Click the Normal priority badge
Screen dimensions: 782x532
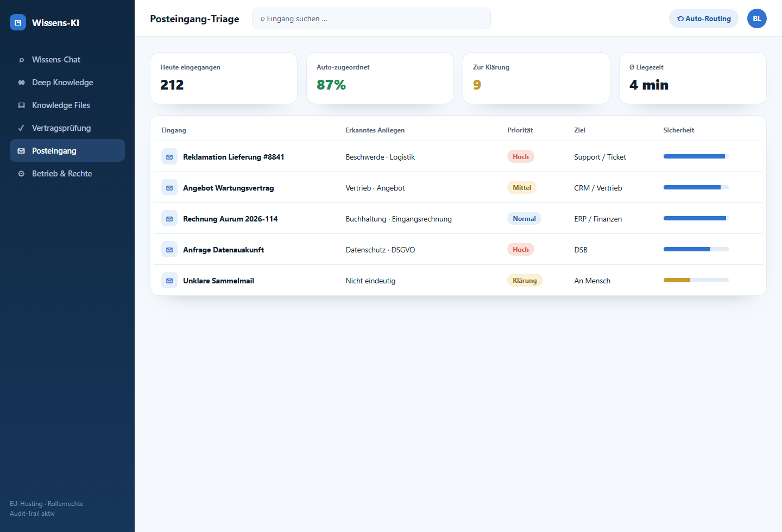click(x=525, y=218)
